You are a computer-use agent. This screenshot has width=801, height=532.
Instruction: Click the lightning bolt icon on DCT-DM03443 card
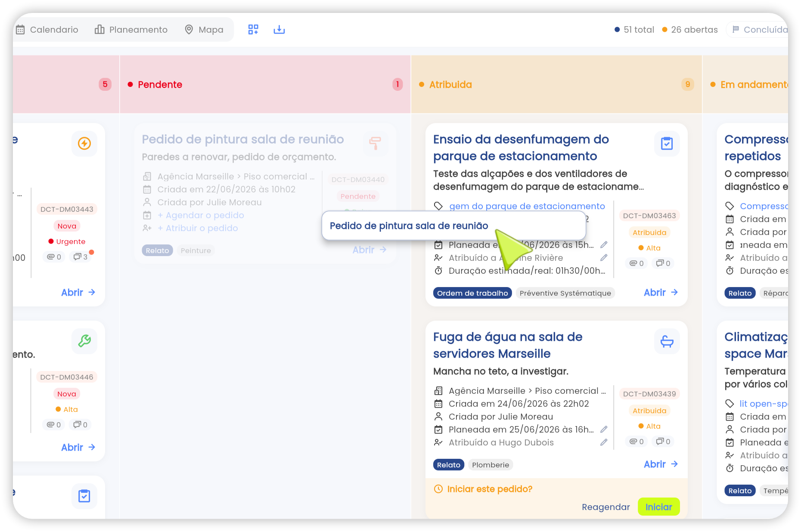coord(84,143)
